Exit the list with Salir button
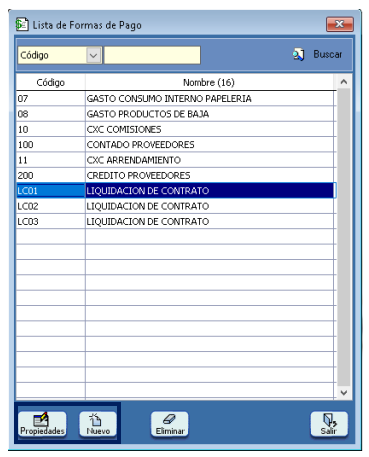The image size is (369, 457). coord(329,424)
